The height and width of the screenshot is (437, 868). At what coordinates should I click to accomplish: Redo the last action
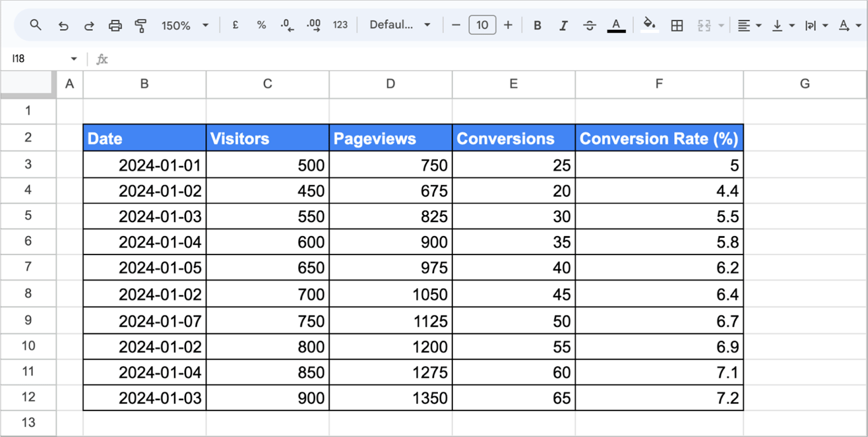89,25
